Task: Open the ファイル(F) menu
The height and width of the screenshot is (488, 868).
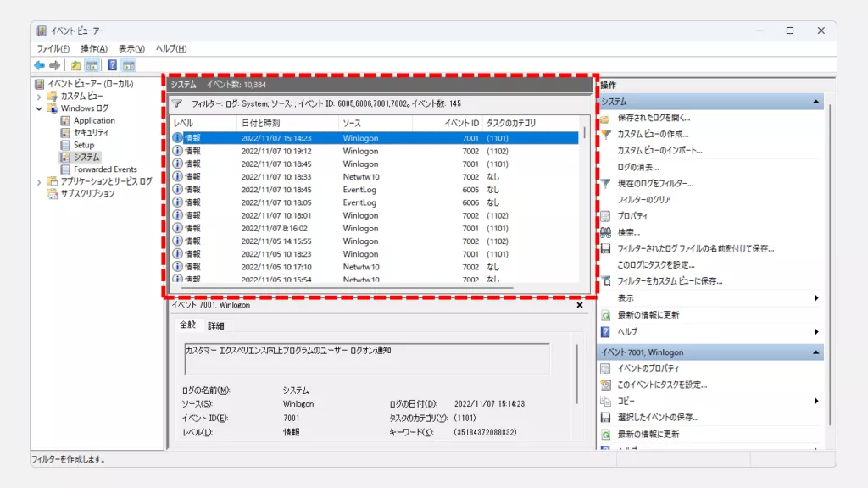Action: 53,49
